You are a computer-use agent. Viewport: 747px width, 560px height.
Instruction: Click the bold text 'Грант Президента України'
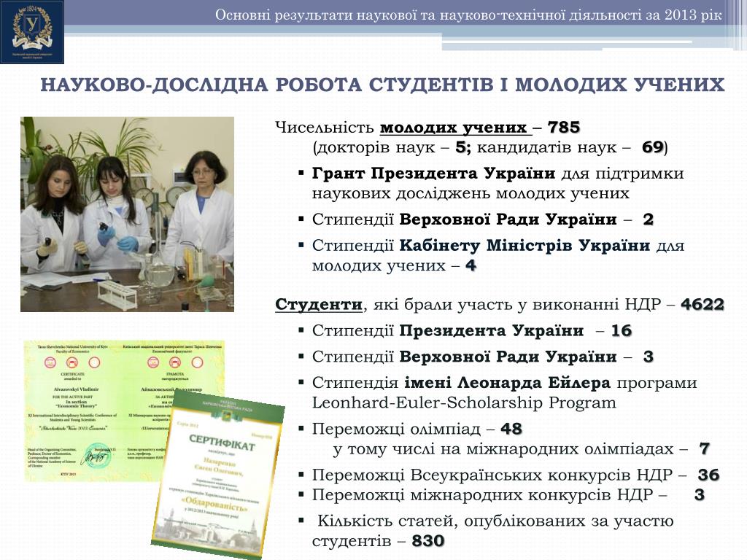coord(433,174)
